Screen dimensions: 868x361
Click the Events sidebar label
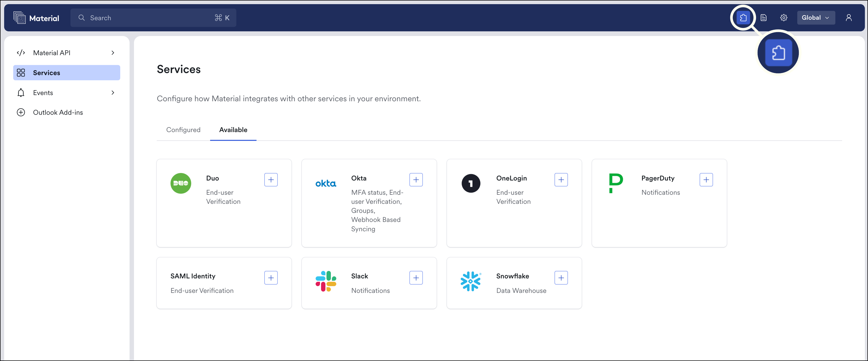43,93
